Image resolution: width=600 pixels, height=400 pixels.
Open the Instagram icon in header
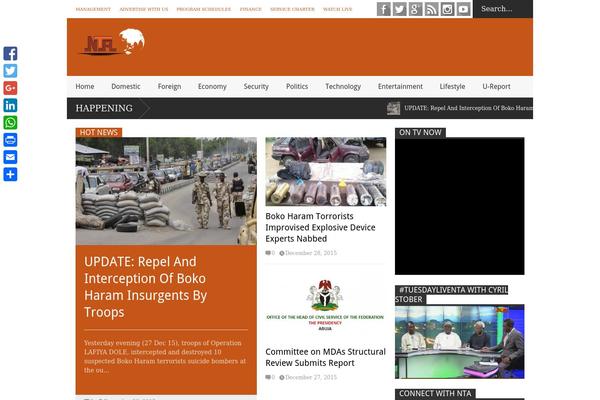click(447, 9)
